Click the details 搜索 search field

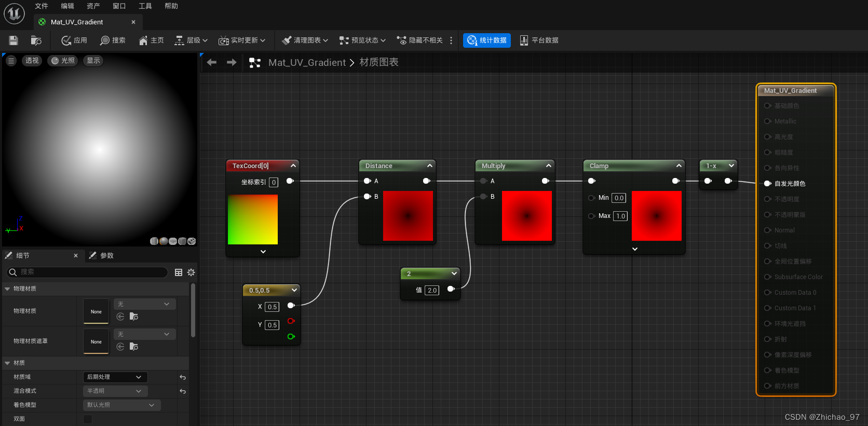pos(87,272)
